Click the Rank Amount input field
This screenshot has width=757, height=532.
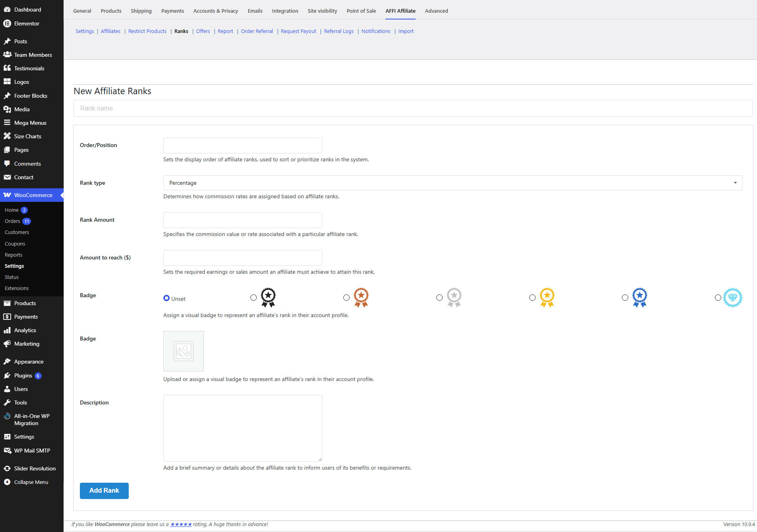pos(243,220)
